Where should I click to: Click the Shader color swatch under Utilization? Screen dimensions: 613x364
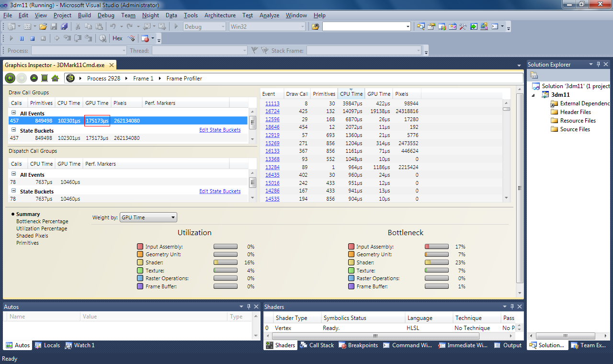click(140, 262)
